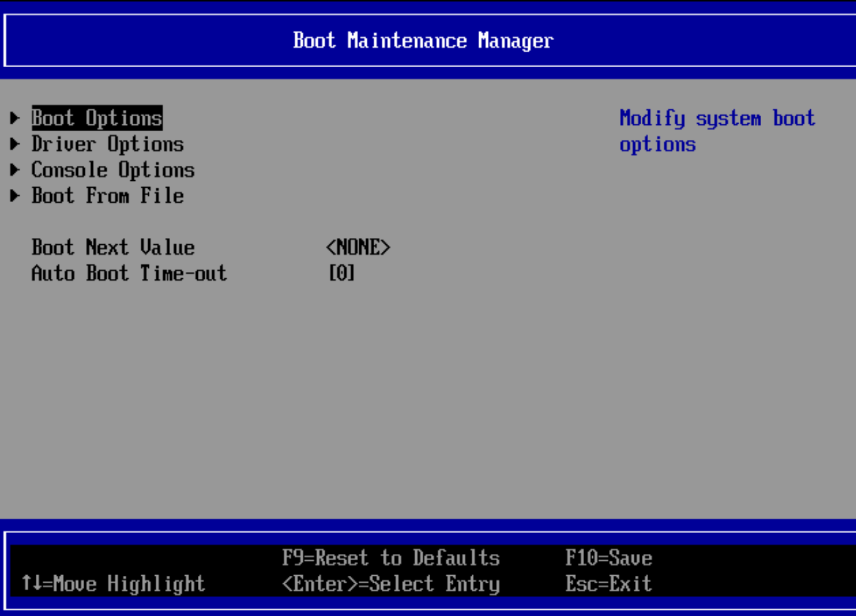Click the F9=Reset to Defaults hint
This screenshot has height=616, width=856.
(x=391, y=558)
